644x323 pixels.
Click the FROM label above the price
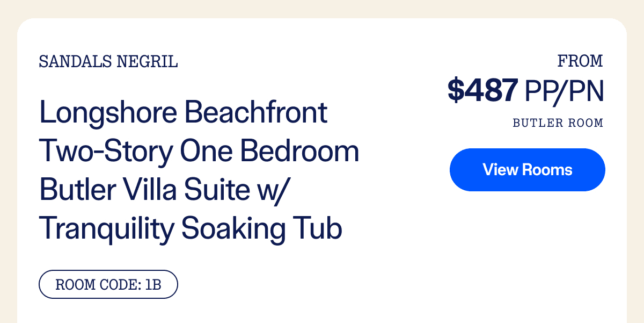(x=580, y=61)
